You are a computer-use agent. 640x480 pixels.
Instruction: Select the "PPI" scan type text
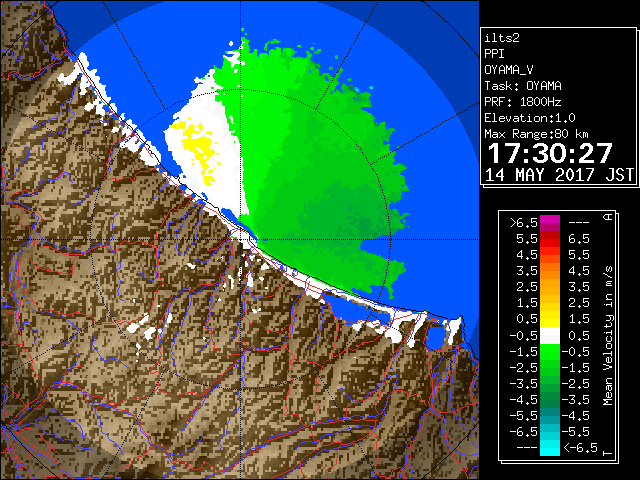click(x=494, y=54)
